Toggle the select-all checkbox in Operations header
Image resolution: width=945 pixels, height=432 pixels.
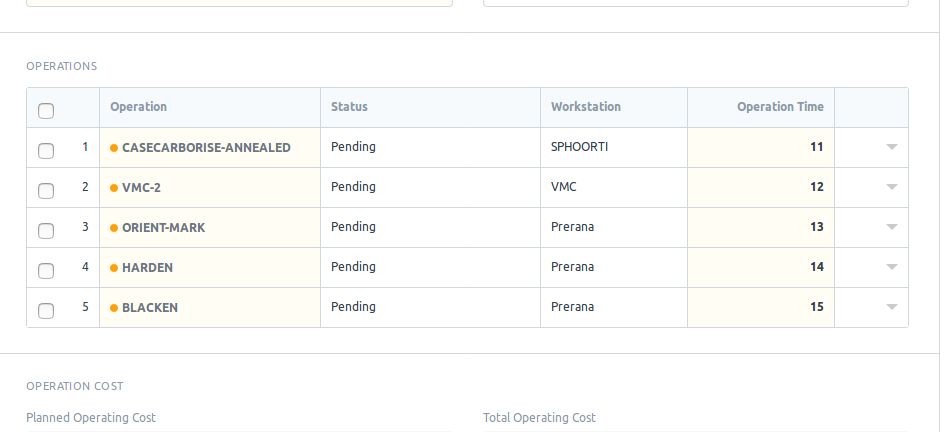[x=46, y=111]
